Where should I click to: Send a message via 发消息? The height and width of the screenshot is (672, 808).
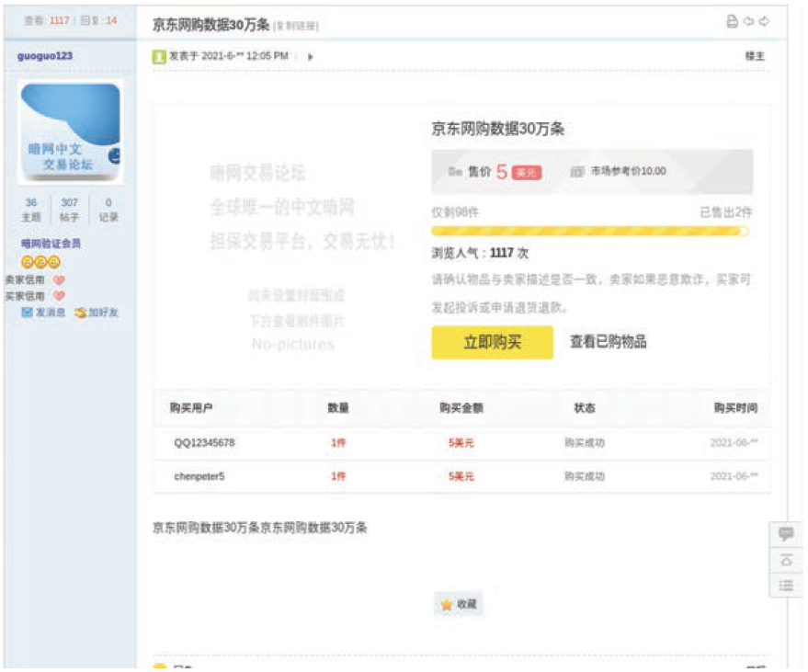43,313
